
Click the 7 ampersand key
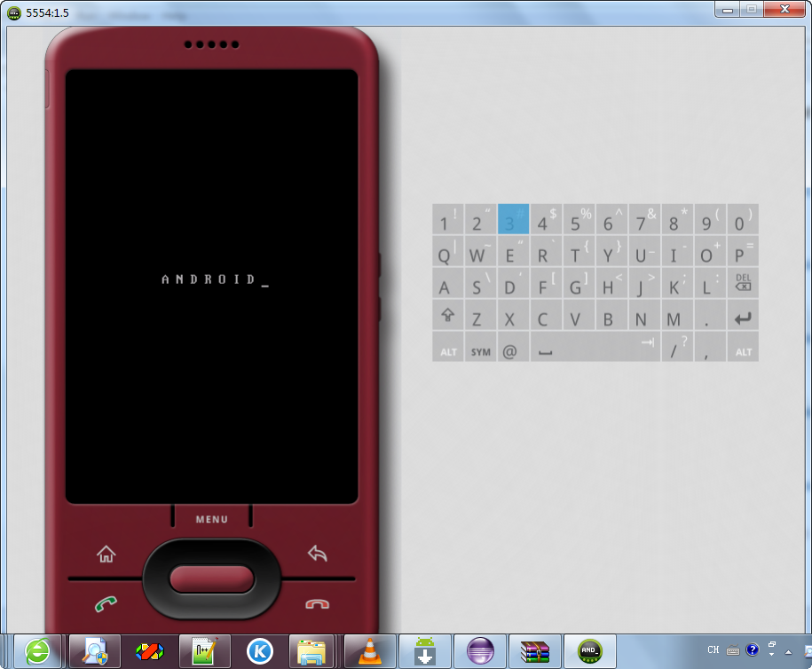pos(645,219)
